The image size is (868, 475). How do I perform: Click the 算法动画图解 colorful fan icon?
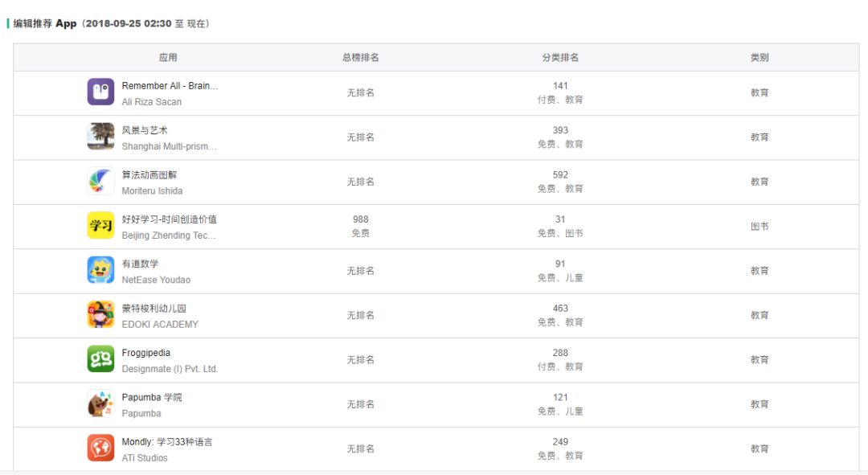100,182
